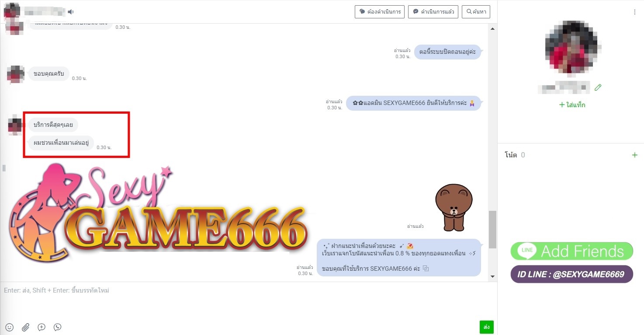
Task: Click the paperclip attach file icon
Action: [x=25, y=327]
